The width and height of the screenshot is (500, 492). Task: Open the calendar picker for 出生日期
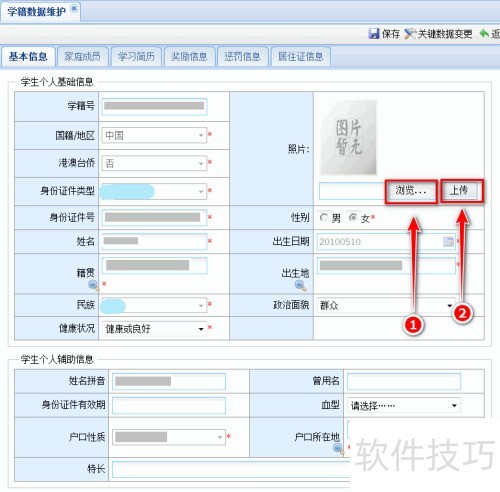click(x=448, y=241)
